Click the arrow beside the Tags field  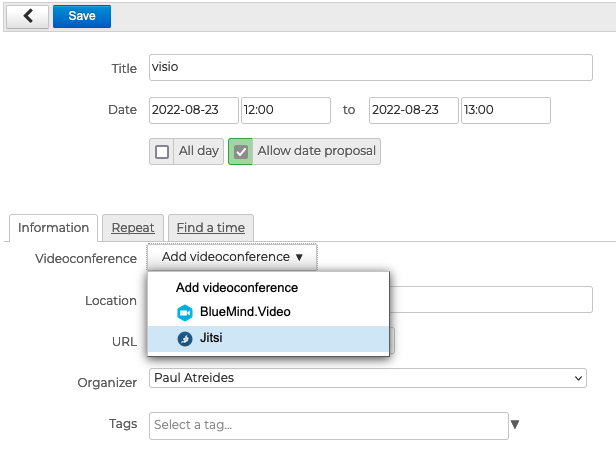515,425
